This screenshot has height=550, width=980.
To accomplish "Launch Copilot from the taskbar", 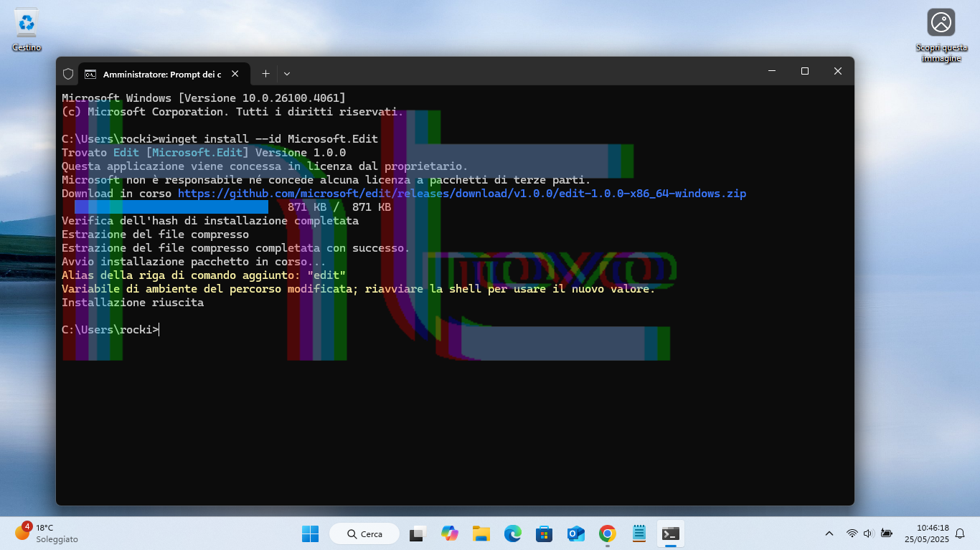I will [x=450, y=534].
